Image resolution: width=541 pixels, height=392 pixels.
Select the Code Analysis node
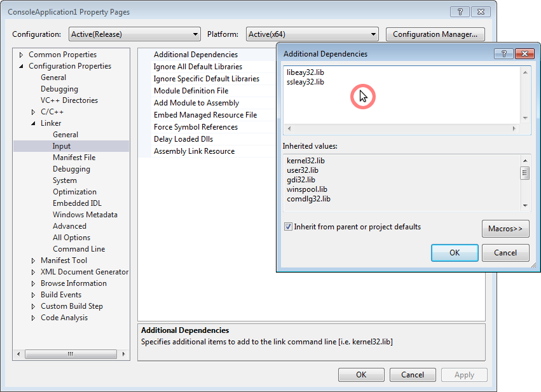pyautogui.click(x=64, y=317)
